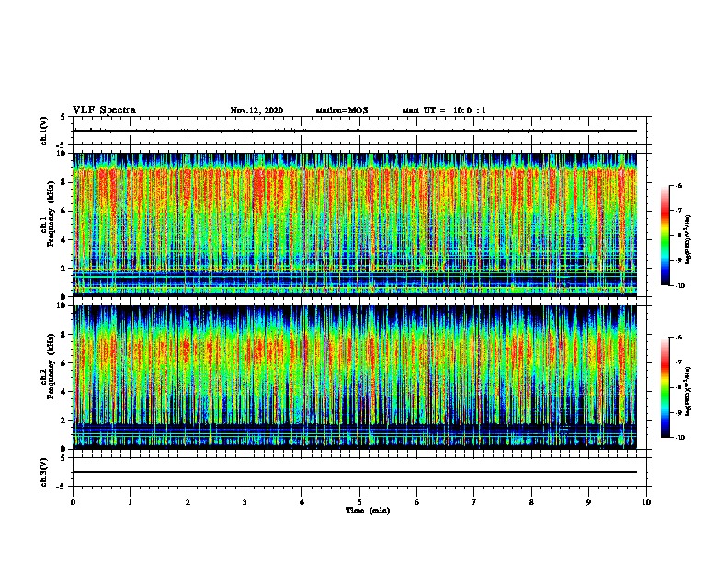Click the "3" tick on the time axis

[x=245, y=502]
